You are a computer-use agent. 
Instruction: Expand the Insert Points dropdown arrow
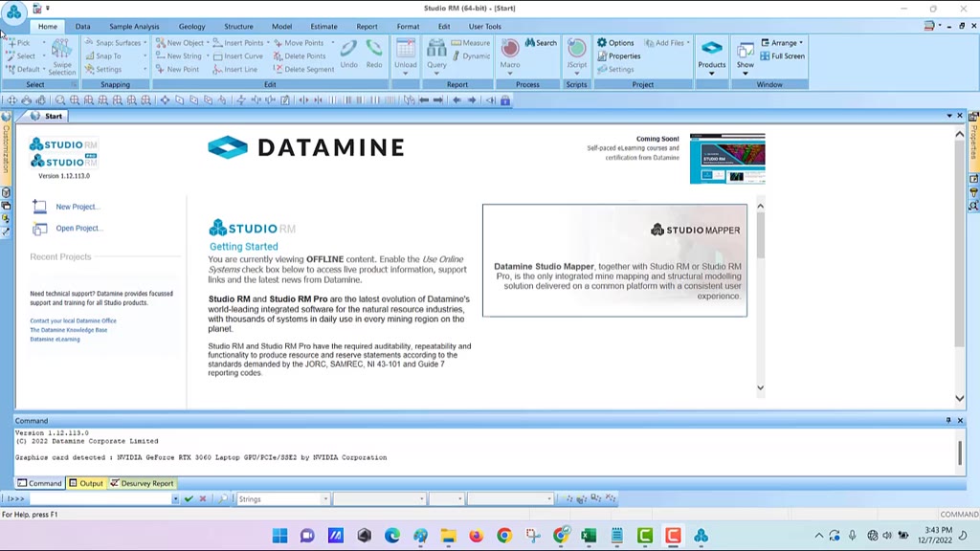[268, 43]
